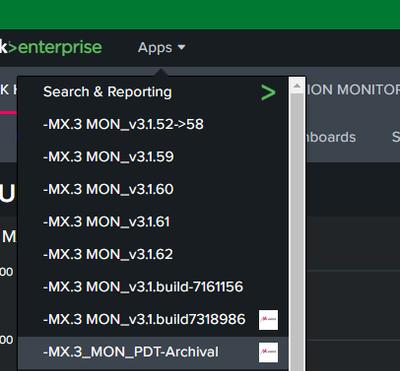Open the Dashboards navigation item
Screen dimensions: 400x371
(330, 137)
